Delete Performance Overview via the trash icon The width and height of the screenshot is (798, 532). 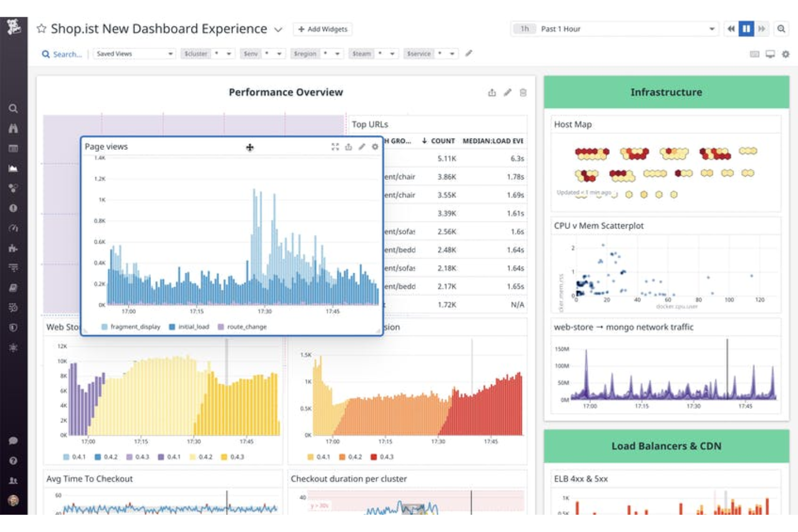pos(522,92)
